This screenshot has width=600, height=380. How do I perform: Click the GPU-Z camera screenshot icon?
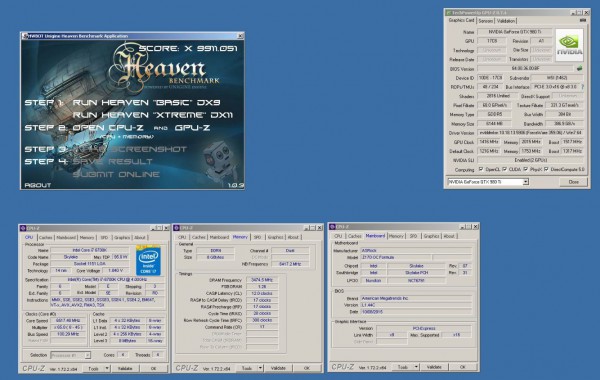tap(582, 20)
